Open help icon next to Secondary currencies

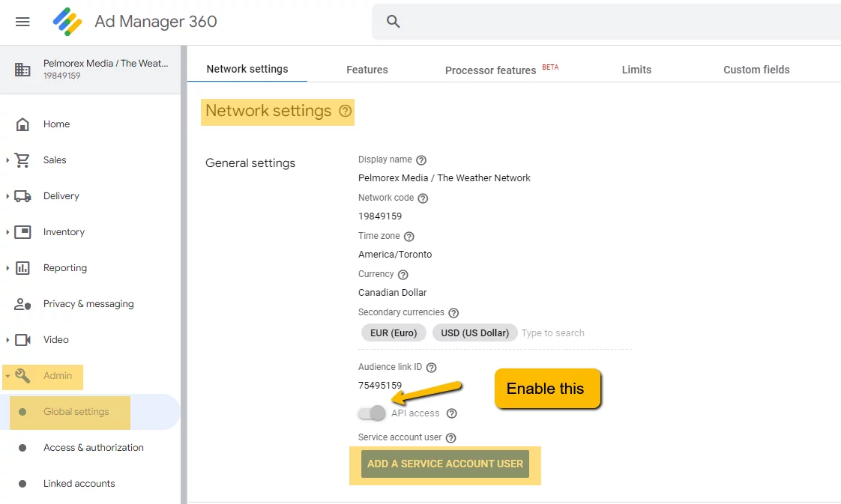pyautogui.click(x=453, y=313)
